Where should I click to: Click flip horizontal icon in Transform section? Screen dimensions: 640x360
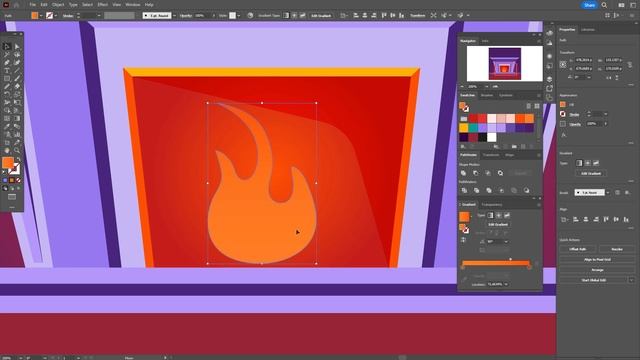pos(609,77)
